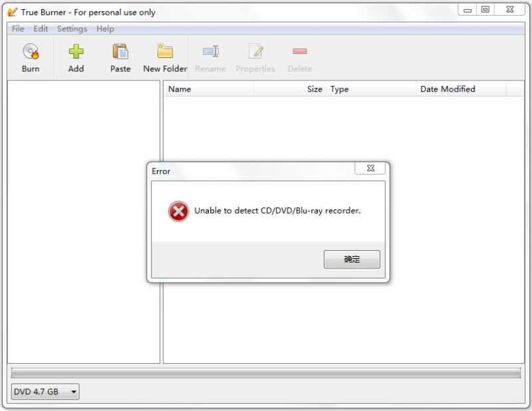
Task: Click the red Delete icon
Action: click(x=300, y=51)
